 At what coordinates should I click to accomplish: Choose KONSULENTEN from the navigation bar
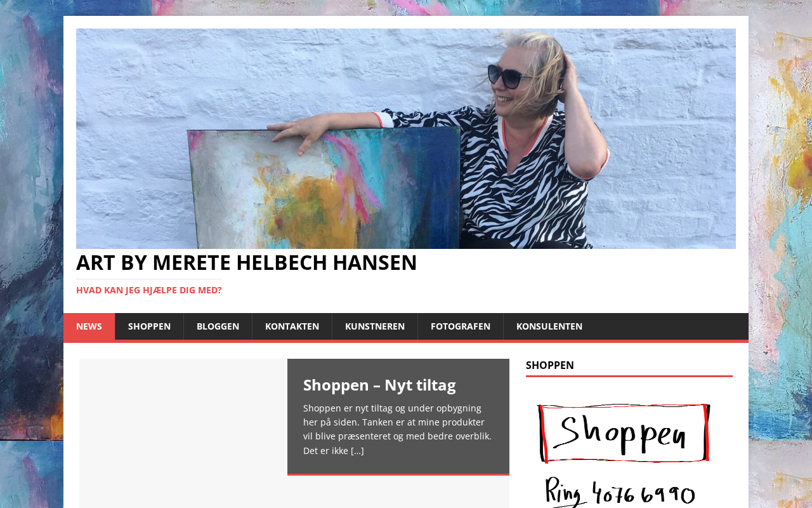pyautogui.click(x=549, y=326)
